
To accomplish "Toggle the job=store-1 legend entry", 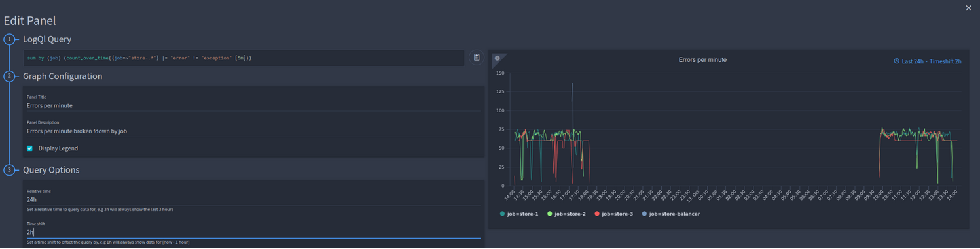I will point(518,214).
